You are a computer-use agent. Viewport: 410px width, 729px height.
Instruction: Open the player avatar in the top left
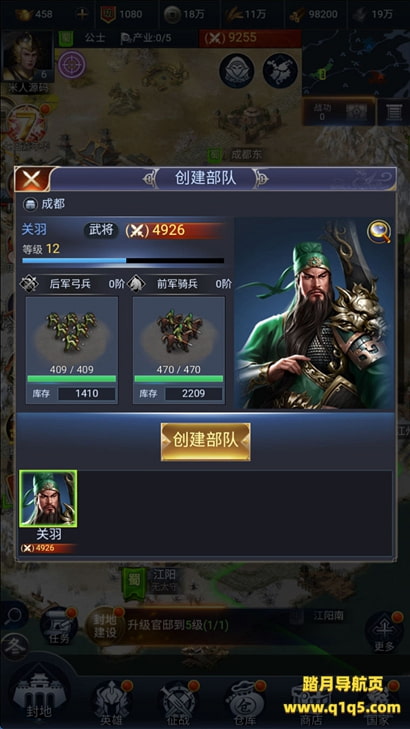pos(27,57)
